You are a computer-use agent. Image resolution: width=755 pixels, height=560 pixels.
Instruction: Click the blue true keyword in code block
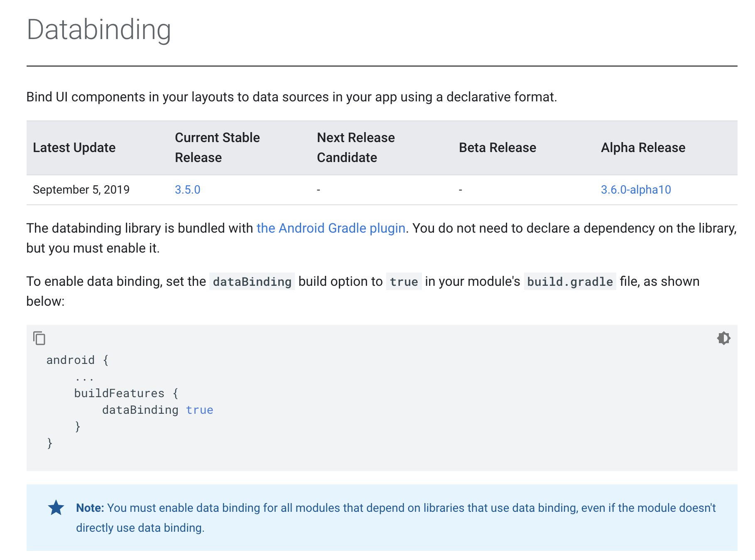(199, 410)
